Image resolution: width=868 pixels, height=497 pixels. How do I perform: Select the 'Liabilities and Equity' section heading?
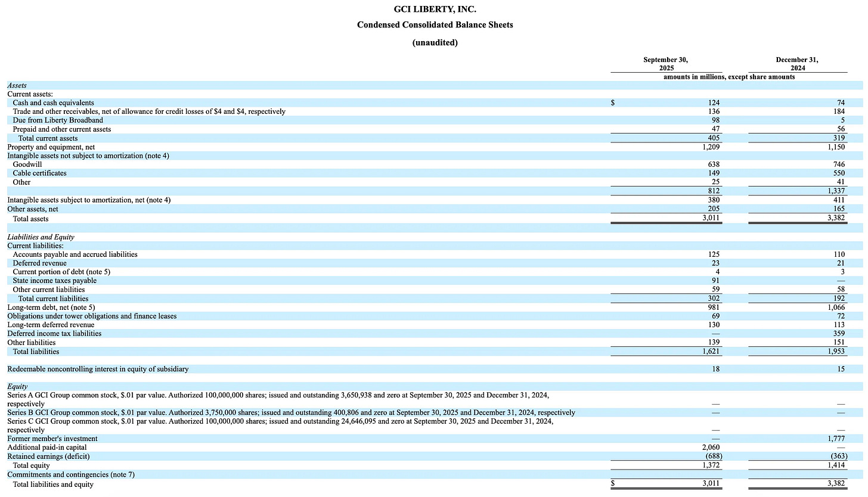(x=41, y=237)
